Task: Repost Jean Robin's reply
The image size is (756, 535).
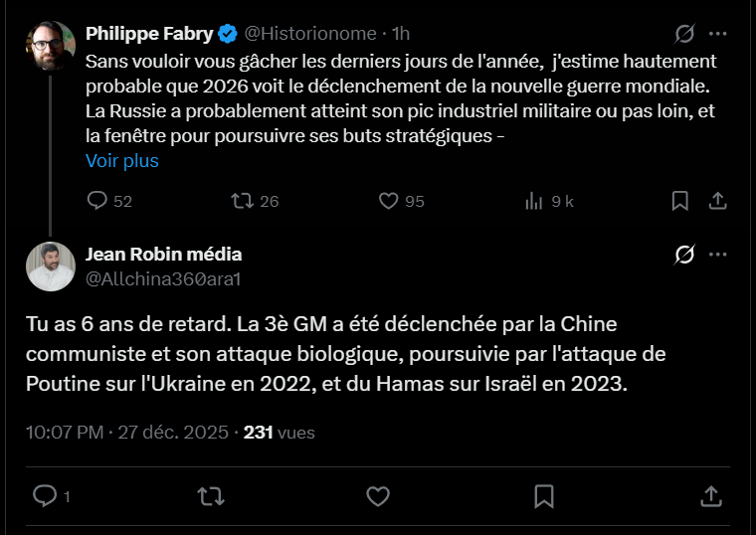Action: pos(211,495)
